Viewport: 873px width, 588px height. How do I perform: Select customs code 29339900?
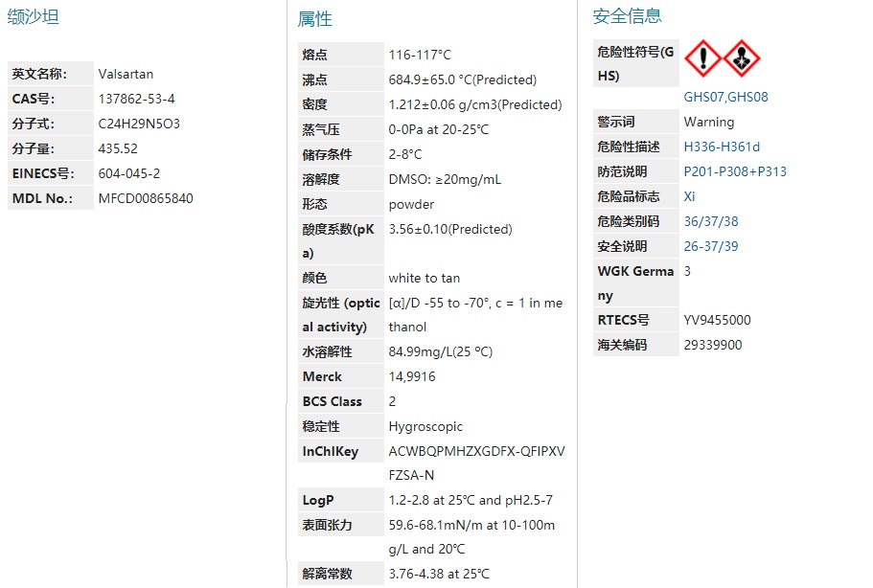point(713,345)
